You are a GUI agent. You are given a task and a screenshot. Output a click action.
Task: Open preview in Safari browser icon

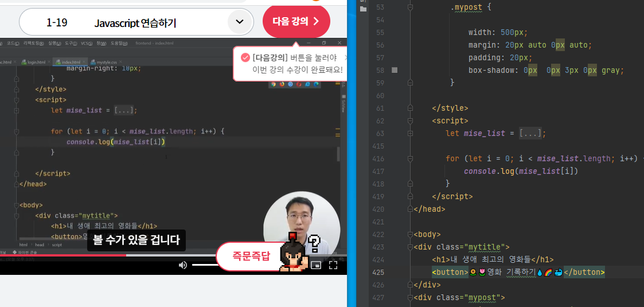click(x=290, y=84)
